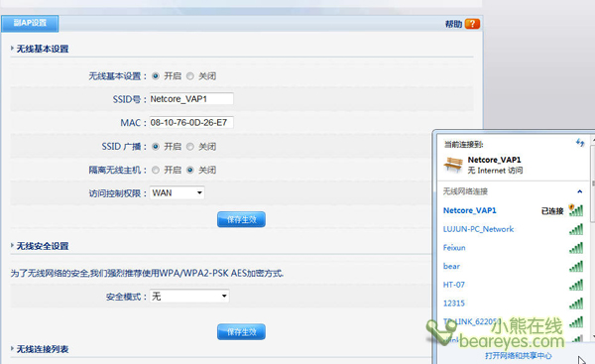Turn SSID 广播 off with 关闭 radio
Screen dimensions: 595x364
(x=190, y=147)
